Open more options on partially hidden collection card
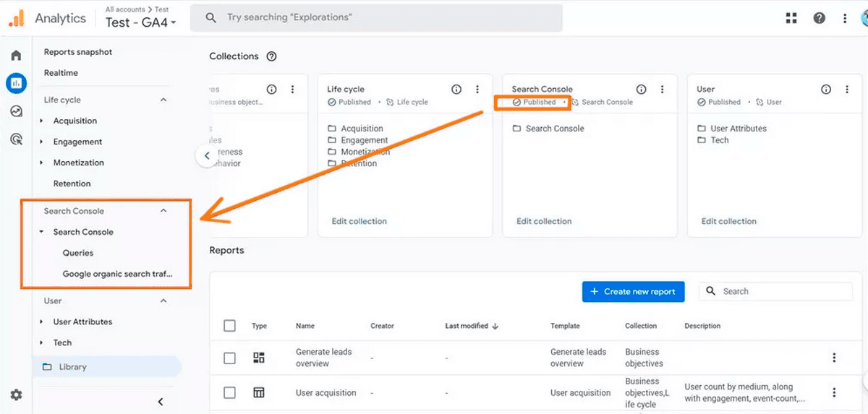The height and width of the screenshot is (414, 868). point(293,90)
